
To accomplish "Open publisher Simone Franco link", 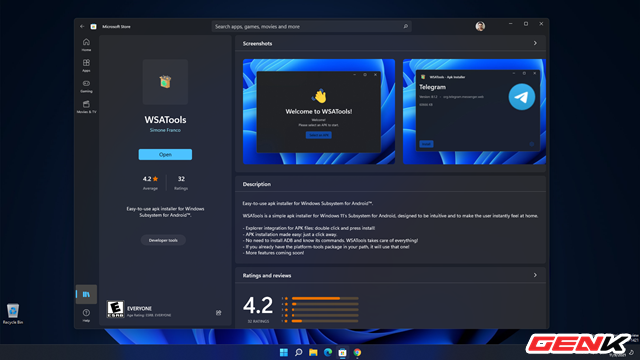I will (165, 130).
